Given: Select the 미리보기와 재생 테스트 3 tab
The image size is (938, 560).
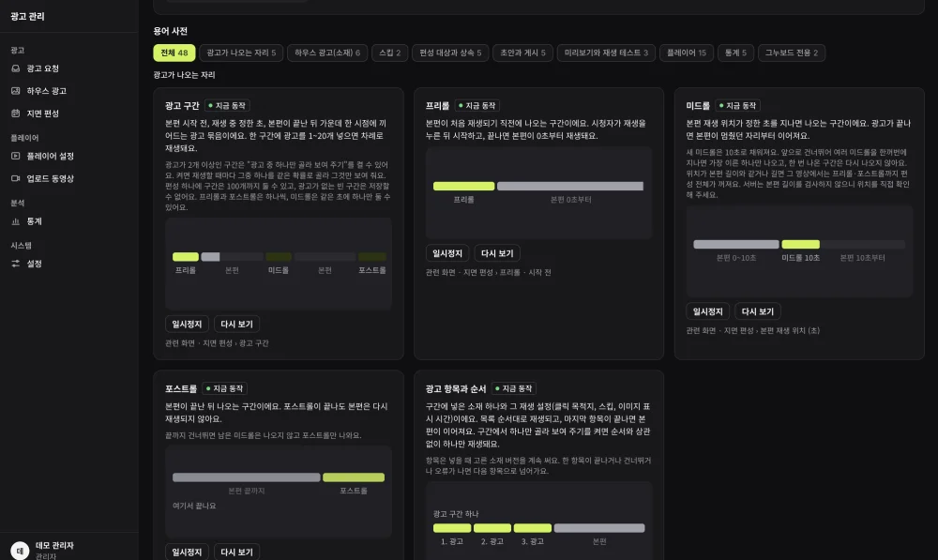Looking at the screenshot, I should pos(606,53).
